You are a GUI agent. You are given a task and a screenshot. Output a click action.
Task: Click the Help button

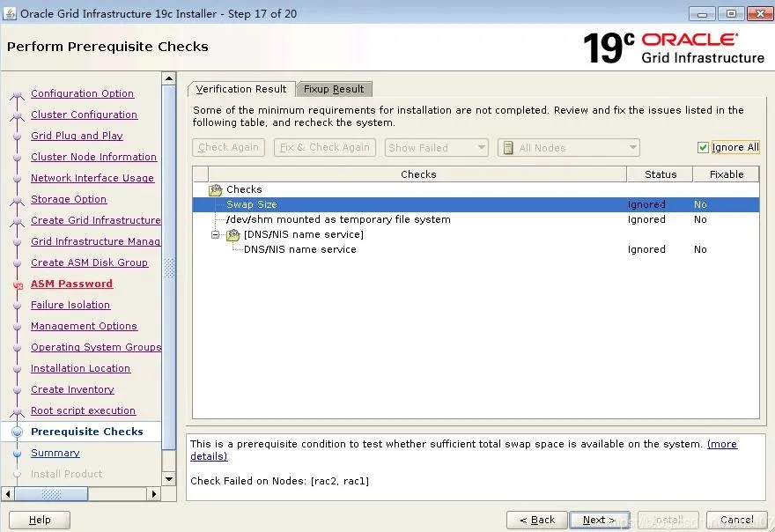coord(40,520)
